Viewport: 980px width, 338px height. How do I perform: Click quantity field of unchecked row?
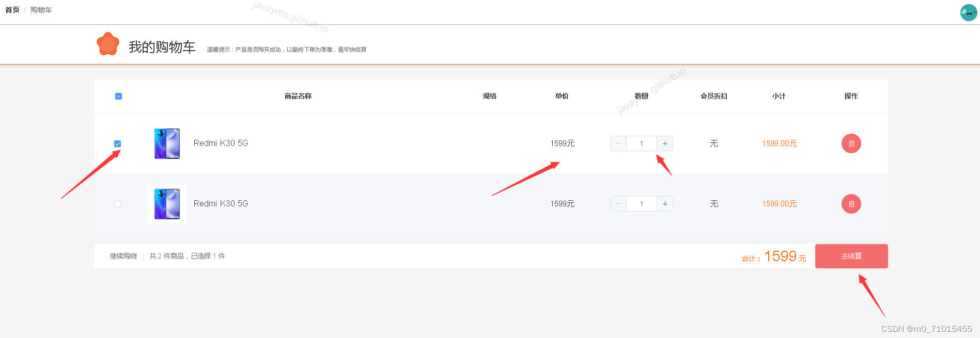[641, 204]
